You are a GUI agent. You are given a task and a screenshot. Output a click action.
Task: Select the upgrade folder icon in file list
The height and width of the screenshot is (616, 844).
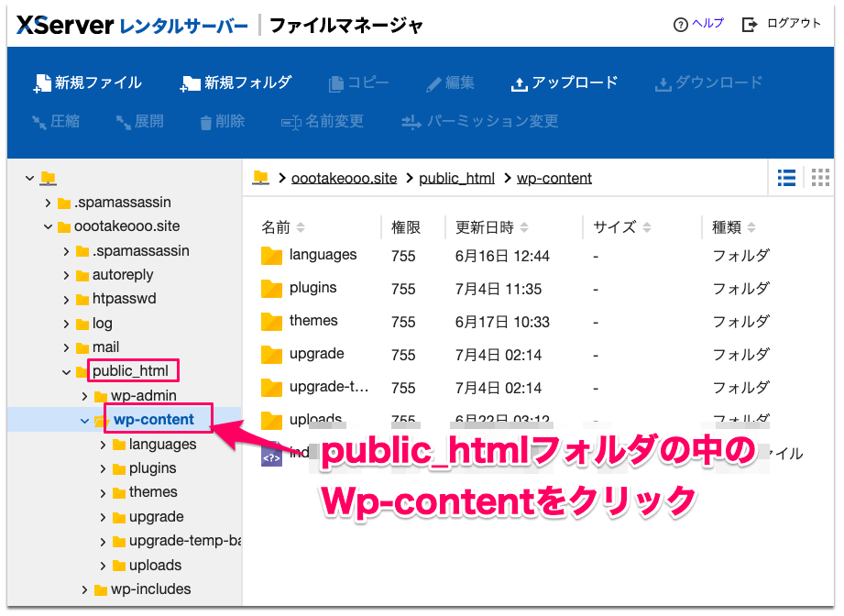click(x=271, y=355)
